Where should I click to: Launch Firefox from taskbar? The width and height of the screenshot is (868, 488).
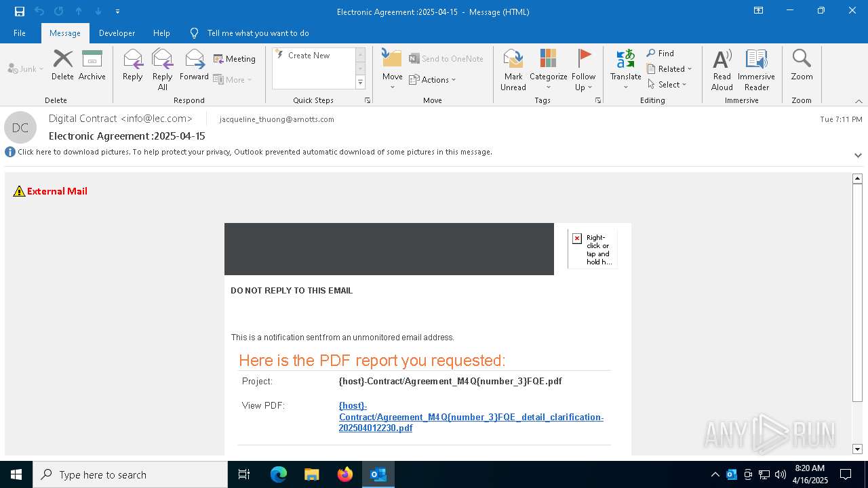tap(344, 474)
